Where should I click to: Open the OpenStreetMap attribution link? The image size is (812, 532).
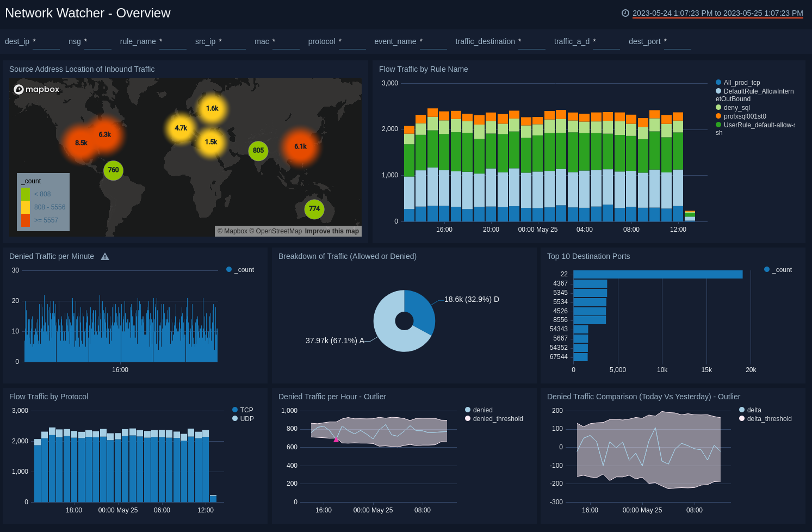276,231
